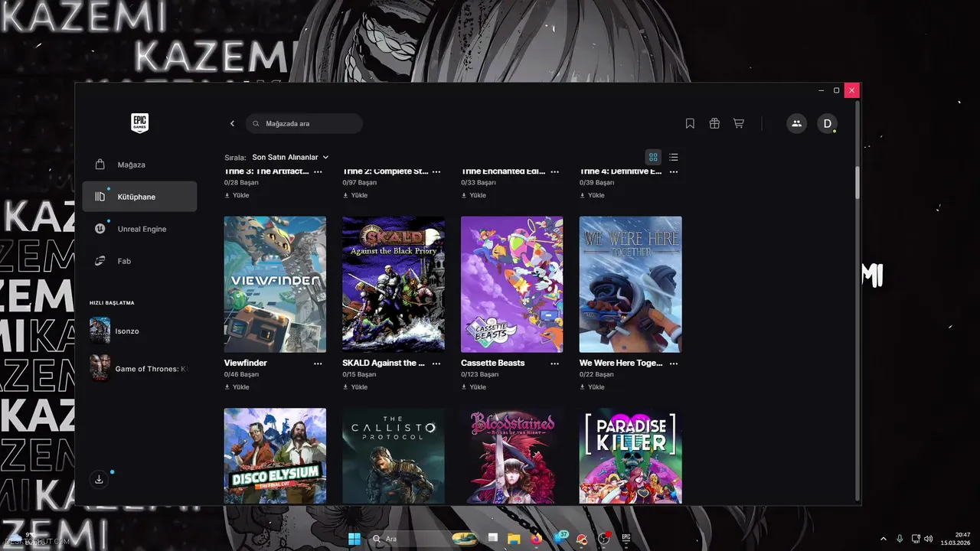Click the Epic Games logo in sidebar
Viewport: 980px width, 551px height.
(139, 123)
